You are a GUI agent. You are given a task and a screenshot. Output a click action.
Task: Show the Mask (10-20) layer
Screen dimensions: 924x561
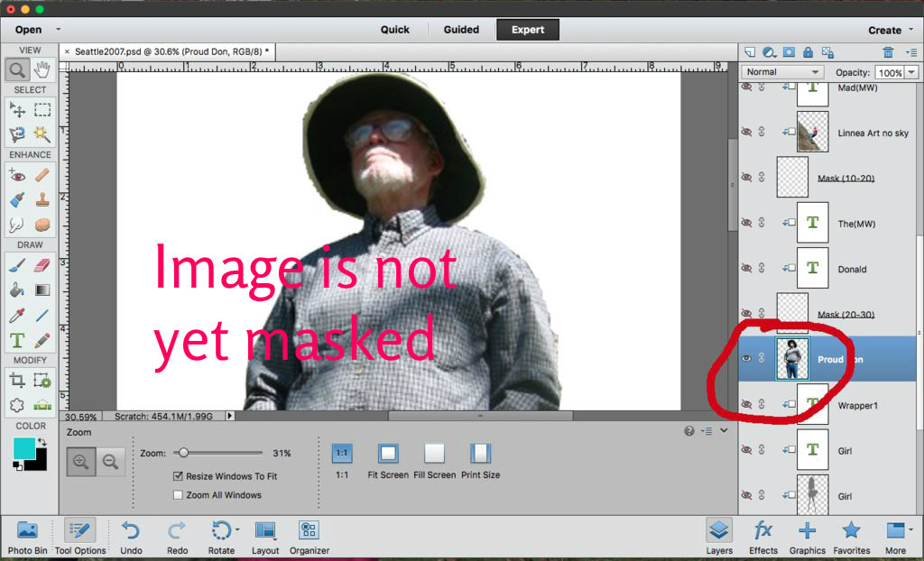[746, 177]
